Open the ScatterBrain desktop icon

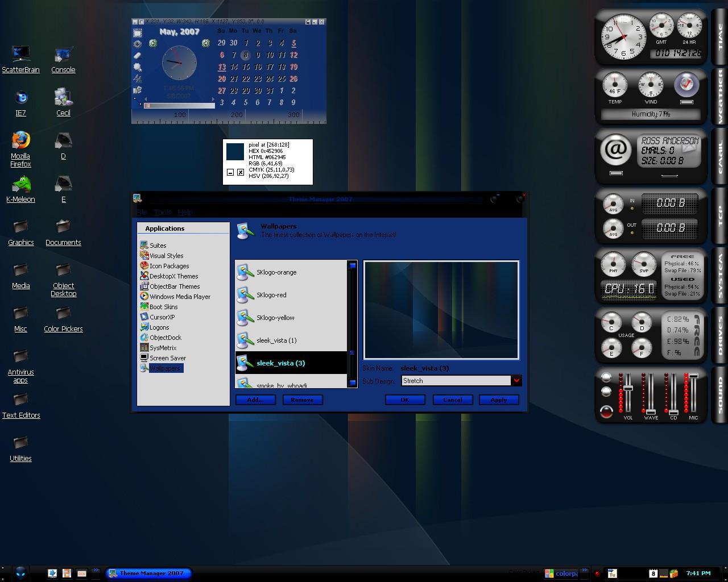coord(21,59)
